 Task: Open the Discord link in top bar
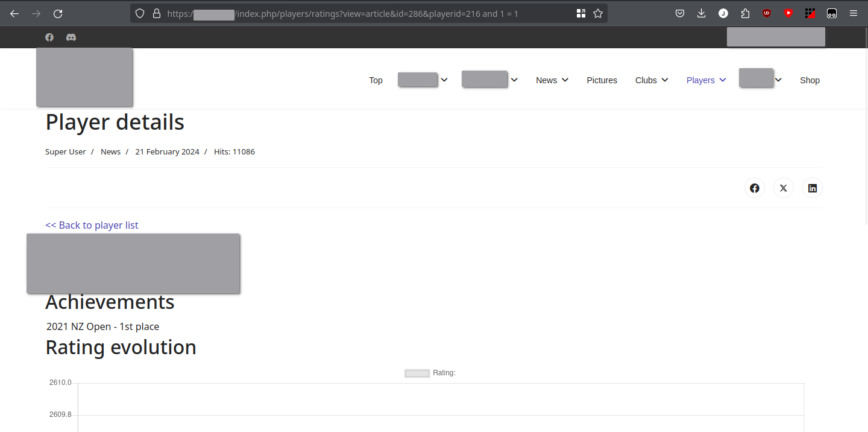71,37
